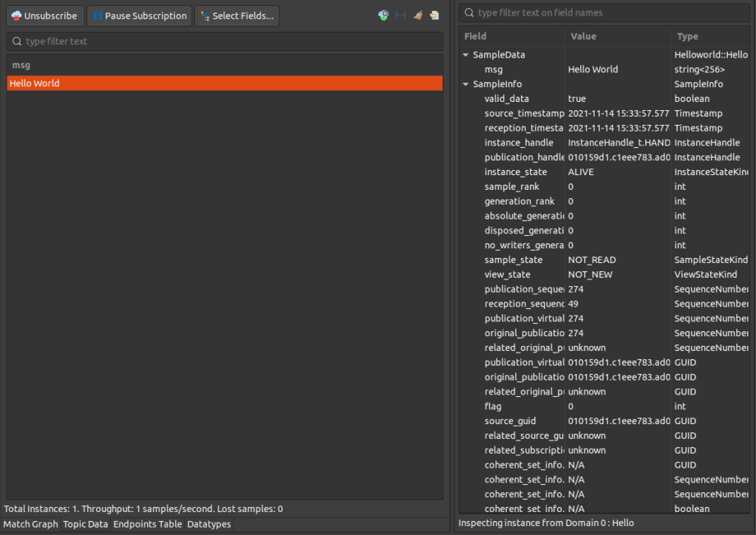This screenshot has width=756, height=535.
Task: Open the Select Fields dialog
Action: [x=236, y=16]
